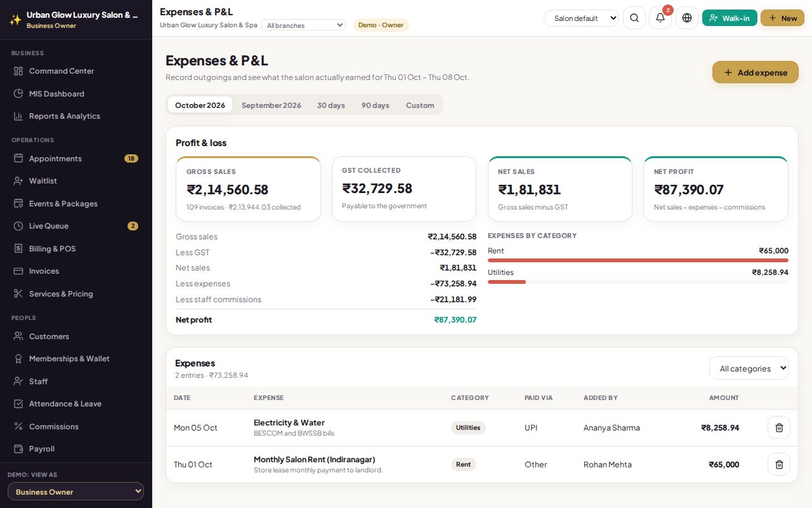
Task: Click the Commissions percent icon
Action: pyautogui.click(x=18, y=426)
